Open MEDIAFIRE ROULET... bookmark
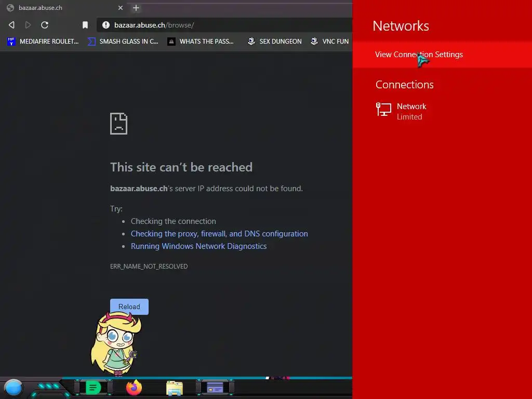This screenshot has height=399, width=532. click(43, 42)
